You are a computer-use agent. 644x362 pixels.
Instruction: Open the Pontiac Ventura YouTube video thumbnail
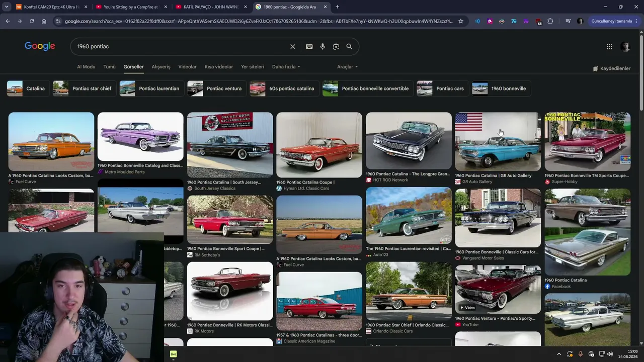pos(498,290)
